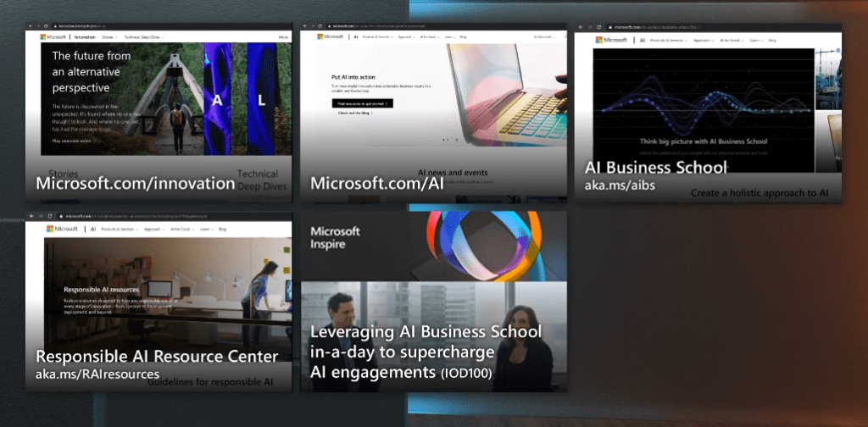Click the reload icon in the AI Business School browser
The height and width of the screenshot is (427, 868).
tap(598, 28)
